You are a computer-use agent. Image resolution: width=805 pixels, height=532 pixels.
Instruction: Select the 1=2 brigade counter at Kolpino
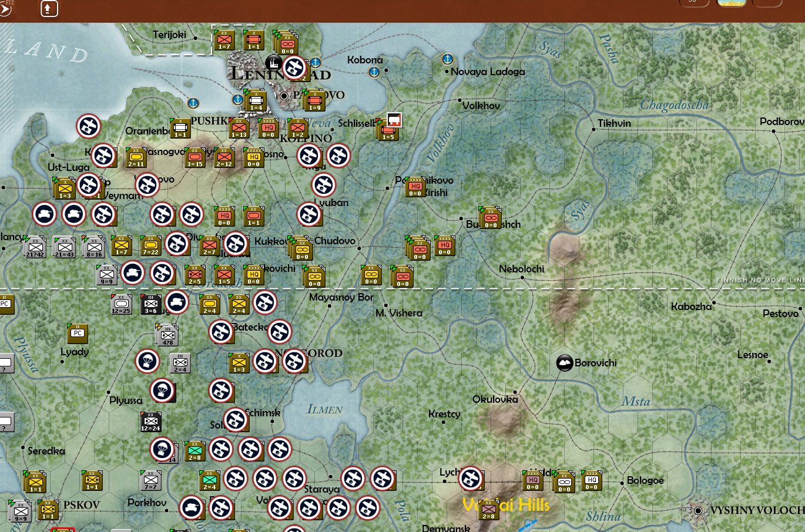tap(297, 129)
